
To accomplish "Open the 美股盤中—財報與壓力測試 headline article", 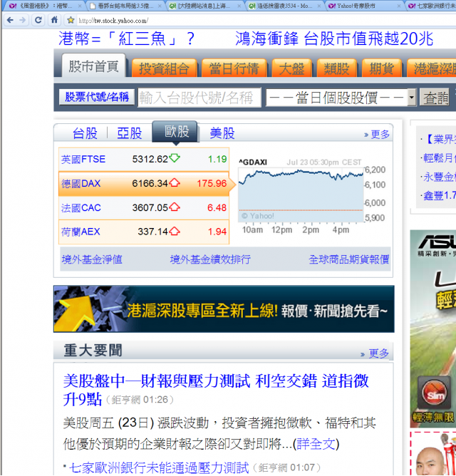I will pyautogui.click(x=216, y=389).
